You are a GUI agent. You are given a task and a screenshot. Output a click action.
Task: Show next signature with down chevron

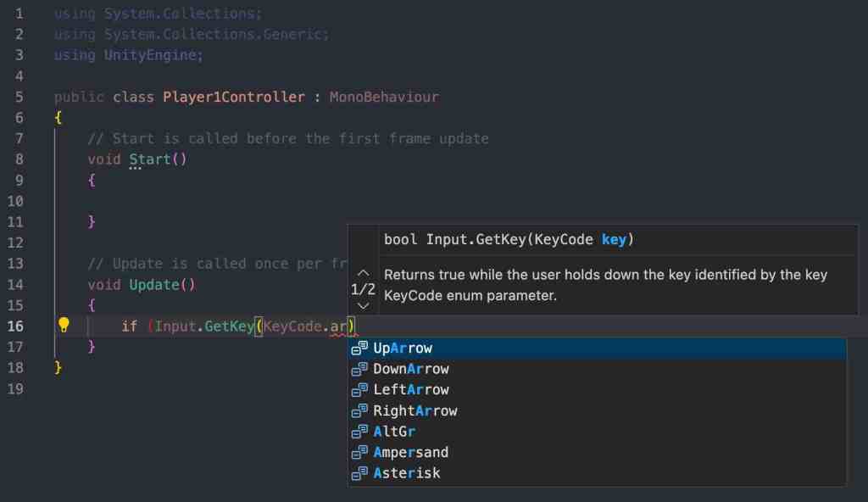click(x=363, y=305)
